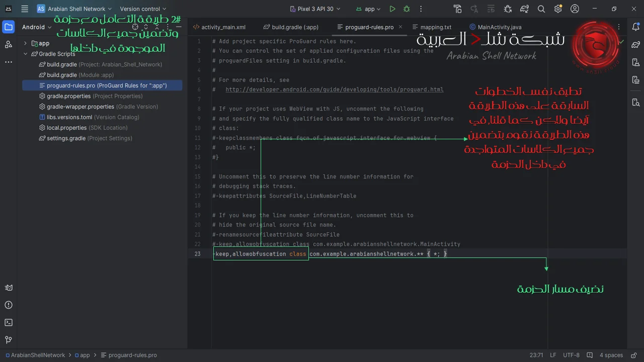This screenshot has height=362, width=644.
Task: Place cursor on the -renamesourcefileattribute SourceFile line
Action: [x=276, y=235]
